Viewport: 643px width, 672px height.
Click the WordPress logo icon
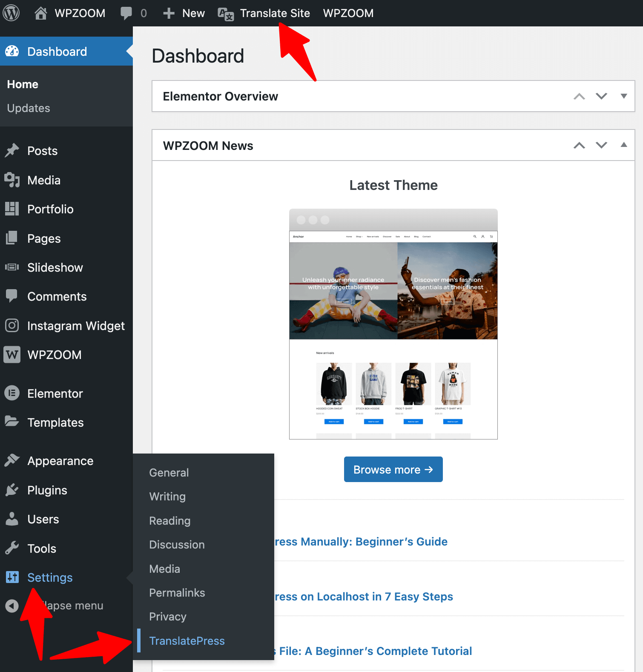tap(11, 13)
